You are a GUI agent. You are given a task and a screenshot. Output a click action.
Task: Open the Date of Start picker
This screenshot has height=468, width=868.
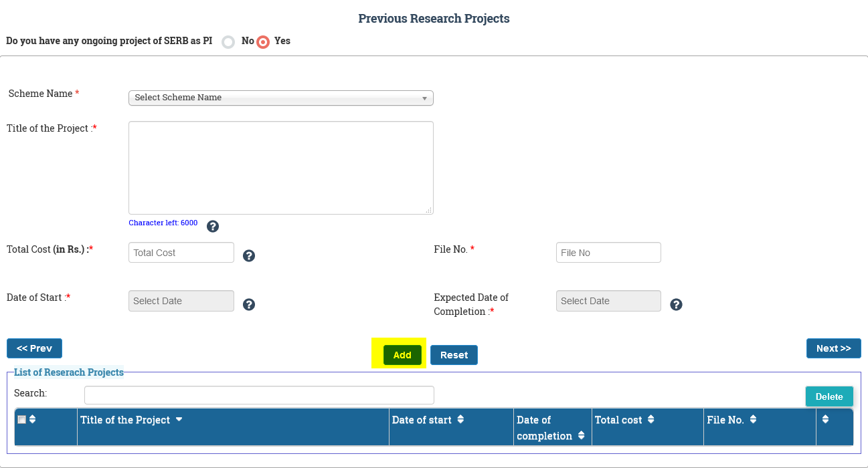coord(181,301)
